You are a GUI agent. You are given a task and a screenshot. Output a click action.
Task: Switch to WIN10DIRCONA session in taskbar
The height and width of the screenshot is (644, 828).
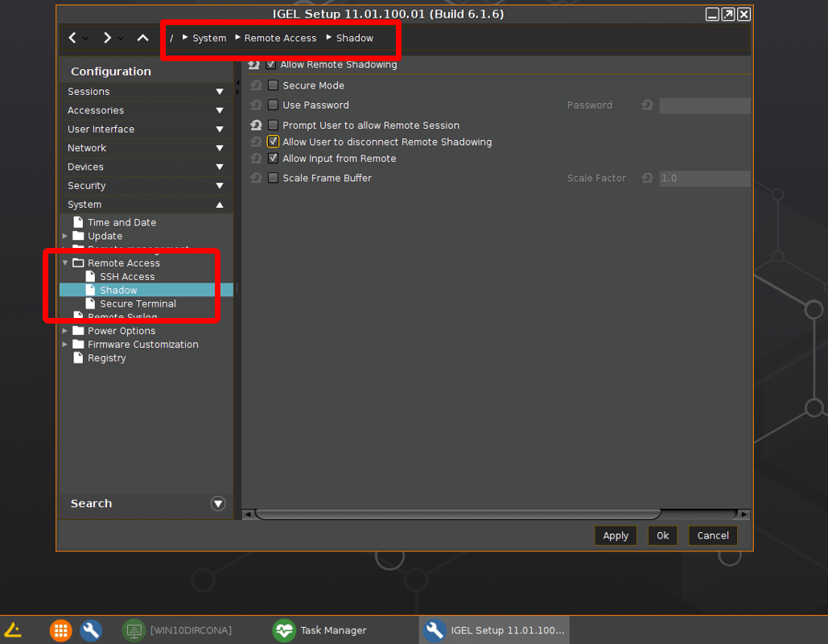(x=177, y=630)
